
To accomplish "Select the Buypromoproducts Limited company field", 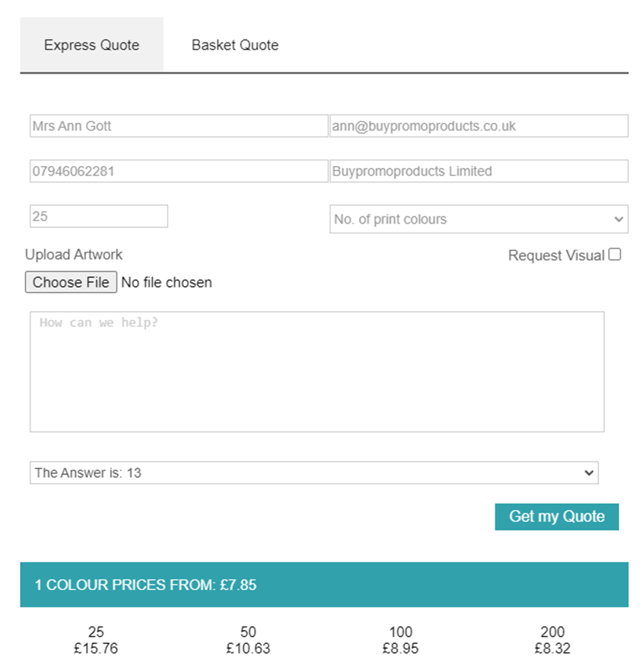I will coord(479,171).
